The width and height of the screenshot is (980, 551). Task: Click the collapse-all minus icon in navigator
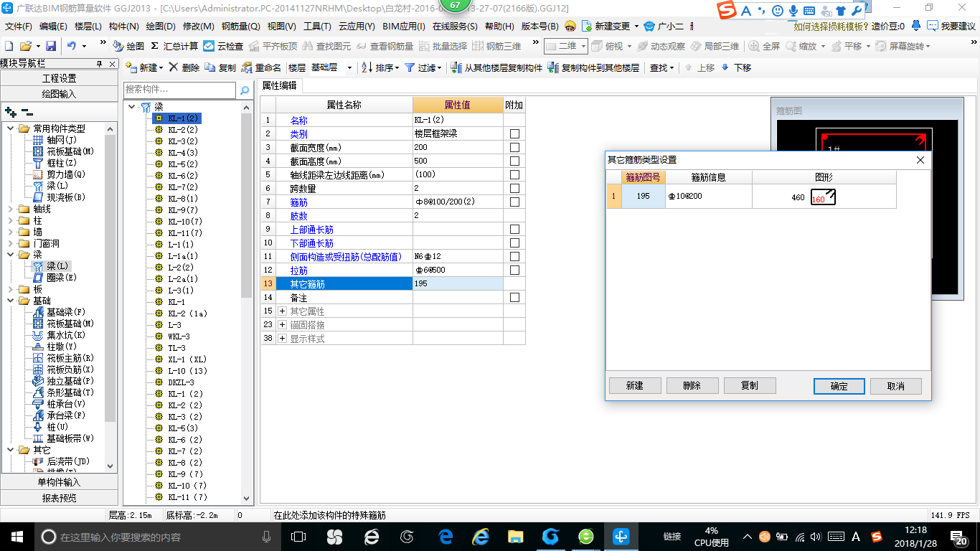tap(27, 113)
